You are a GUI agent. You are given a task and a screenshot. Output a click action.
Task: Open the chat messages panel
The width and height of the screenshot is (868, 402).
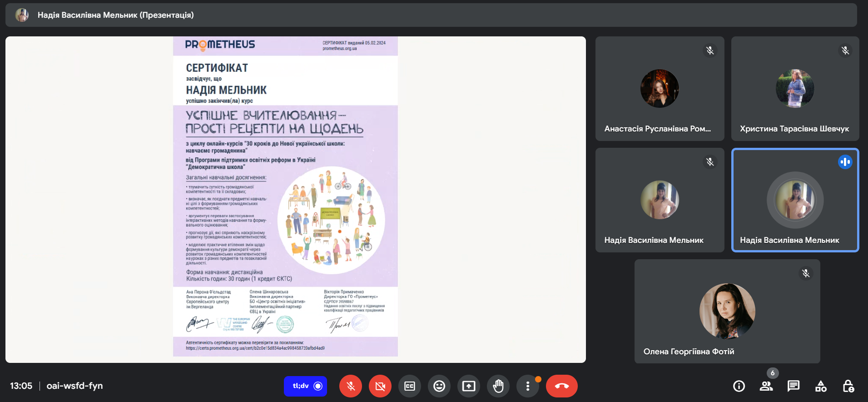tap(794, 386)
